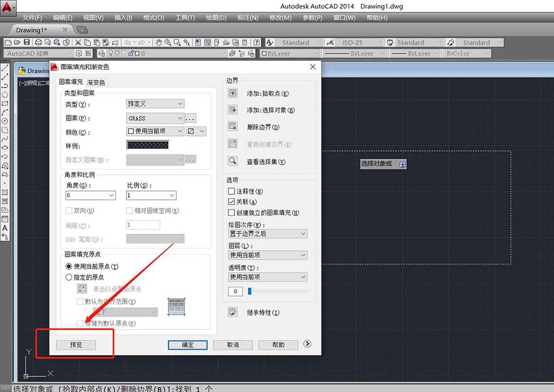Click the GRASS pattern sample (样例) swatch
Viewport: 554px width, 392px height.
tap(148, 145)
